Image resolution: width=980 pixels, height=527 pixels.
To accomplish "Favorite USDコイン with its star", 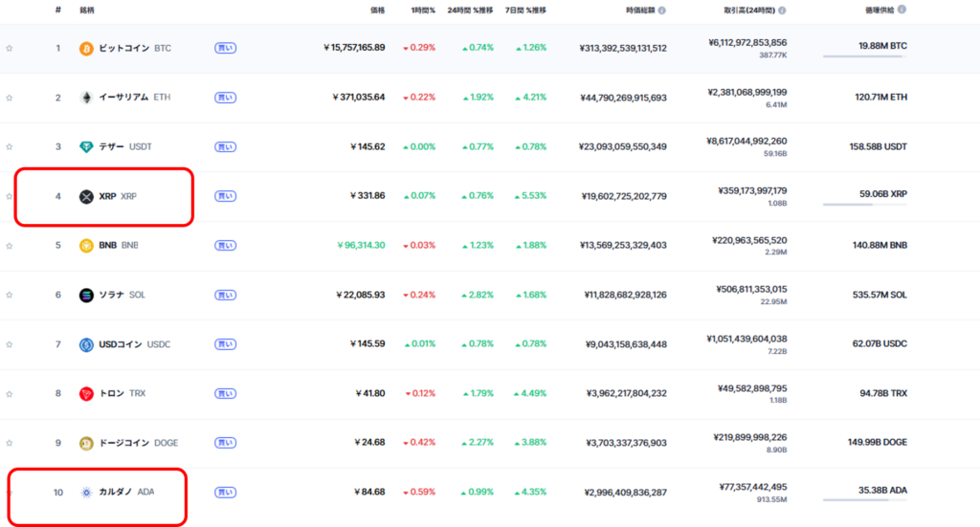I will pos(10,344).
